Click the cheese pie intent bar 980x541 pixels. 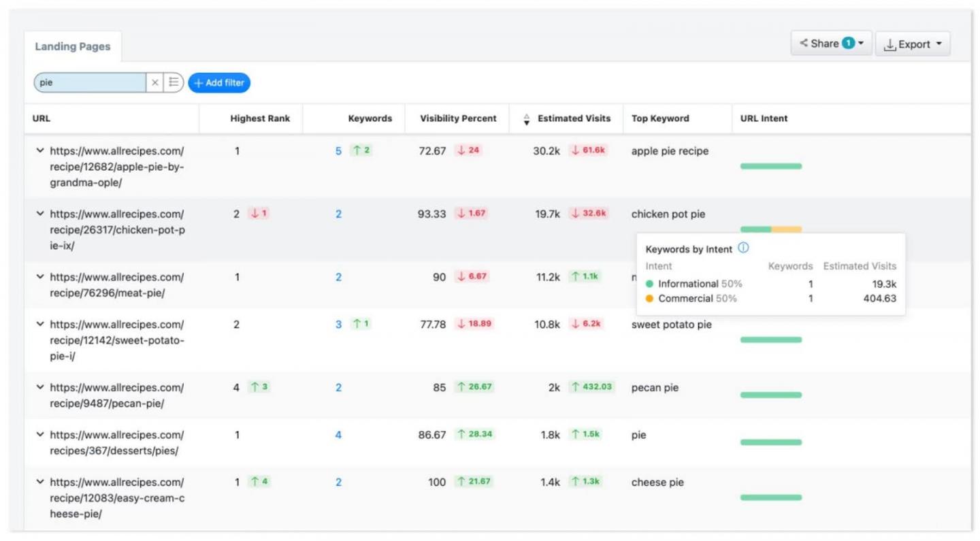771,497
